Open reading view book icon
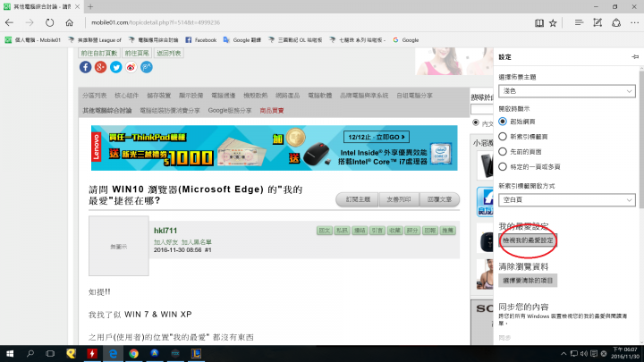 click(x=538, y=23)
